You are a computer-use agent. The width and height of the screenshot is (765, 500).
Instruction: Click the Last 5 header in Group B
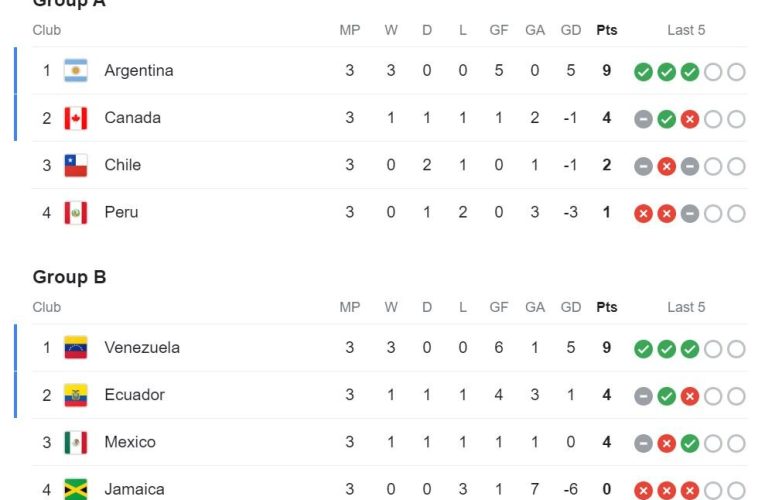[x=686, y=307]
